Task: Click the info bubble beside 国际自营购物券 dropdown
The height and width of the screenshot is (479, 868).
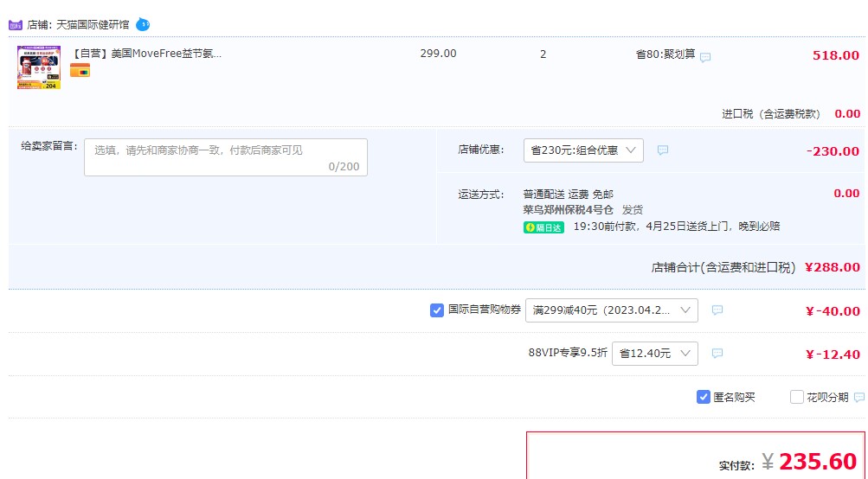Action: 717,310
